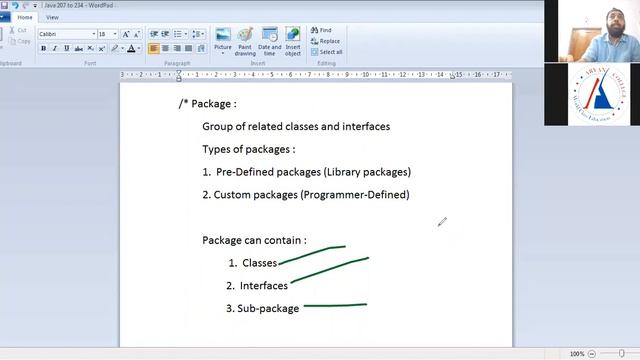640x360 pixels.
Task: Toggle subscript formatting
Action: coord(90,48)
